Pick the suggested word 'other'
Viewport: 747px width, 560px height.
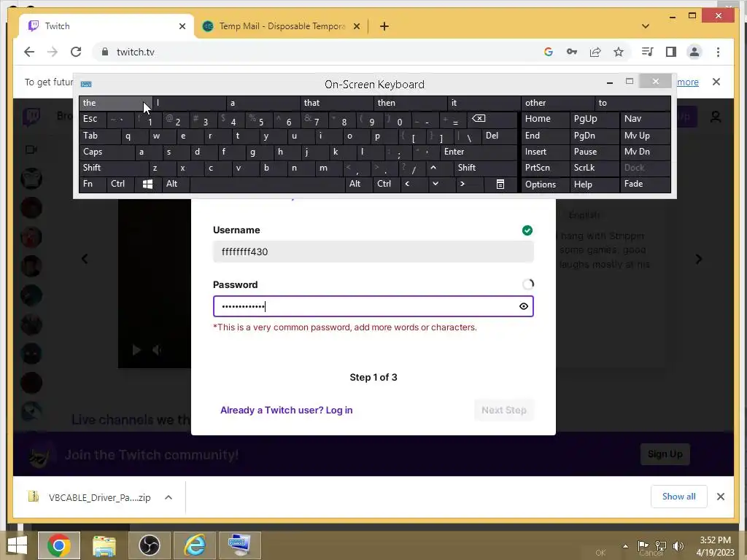click(x=558, y=103)
